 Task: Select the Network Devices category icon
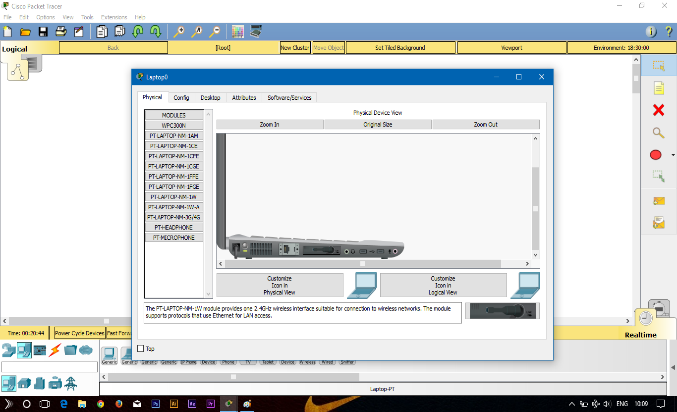tap(9, 350)
